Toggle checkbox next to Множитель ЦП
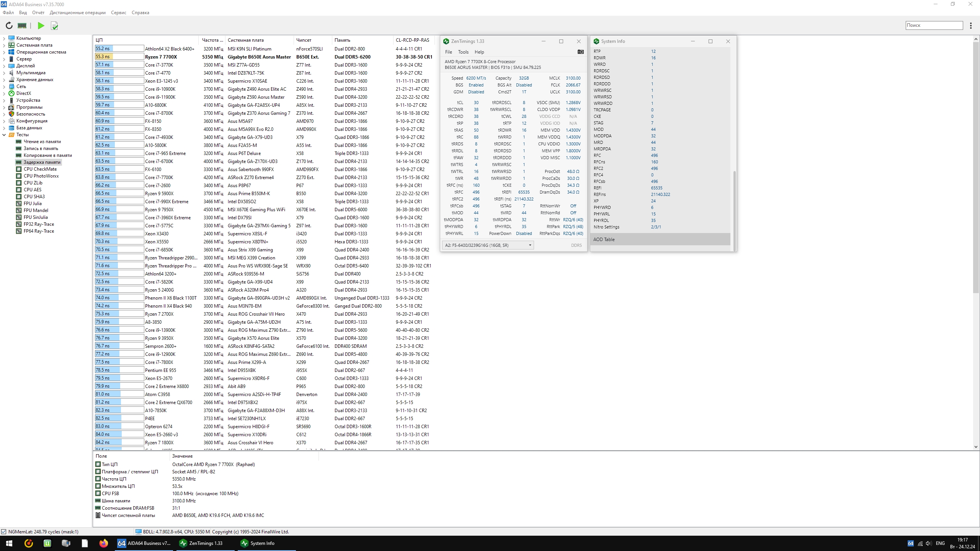Image resolution: width=980 pixels, height=551 pixels. 98,486
